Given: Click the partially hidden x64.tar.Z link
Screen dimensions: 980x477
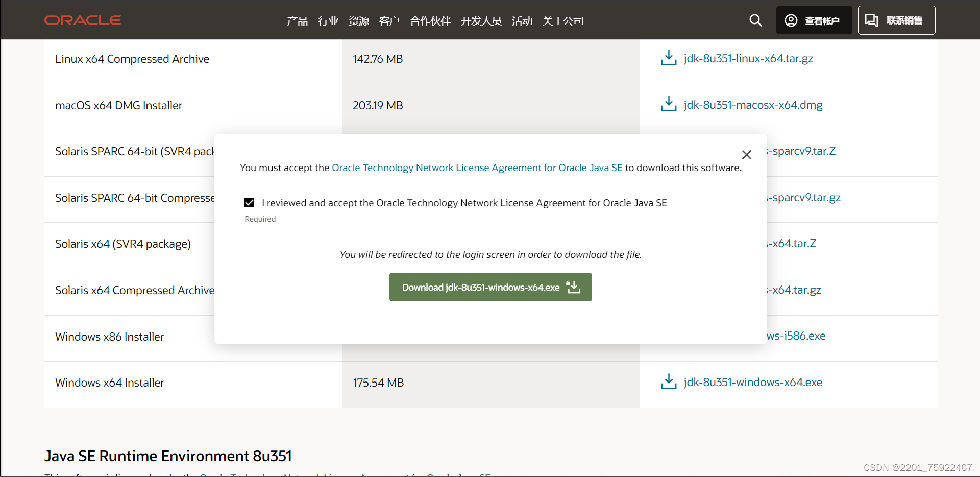Looking at the screenshot, I should (792, 243).
